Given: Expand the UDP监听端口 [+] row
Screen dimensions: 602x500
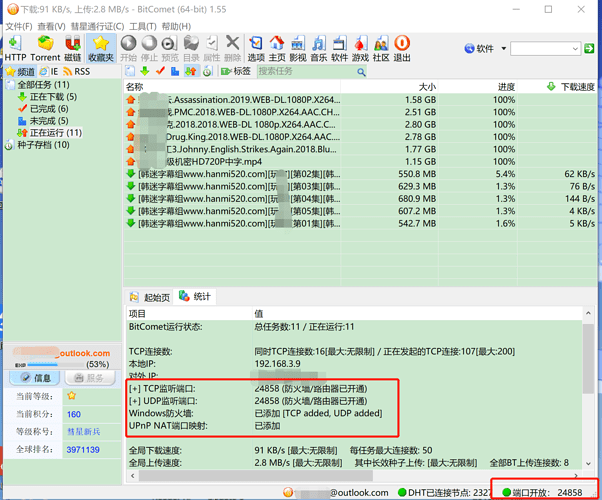Looking at the screenshot, I should click(134, 401).
